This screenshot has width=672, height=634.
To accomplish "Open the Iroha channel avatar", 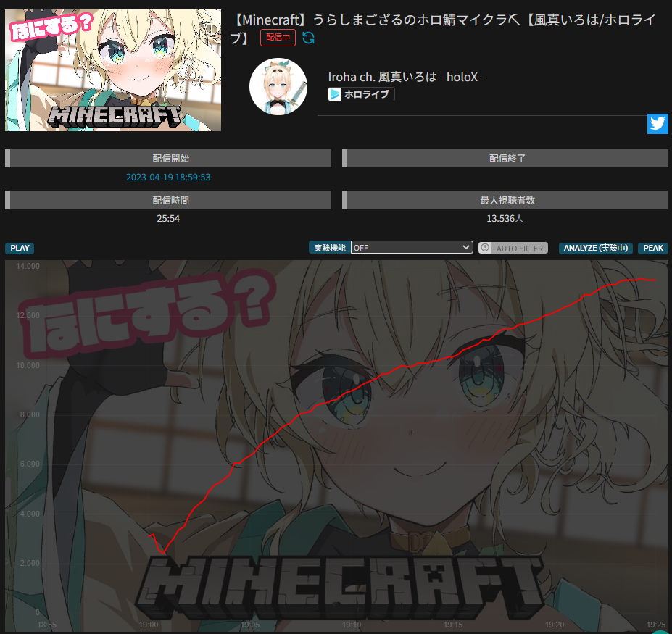I will point(278,86).
